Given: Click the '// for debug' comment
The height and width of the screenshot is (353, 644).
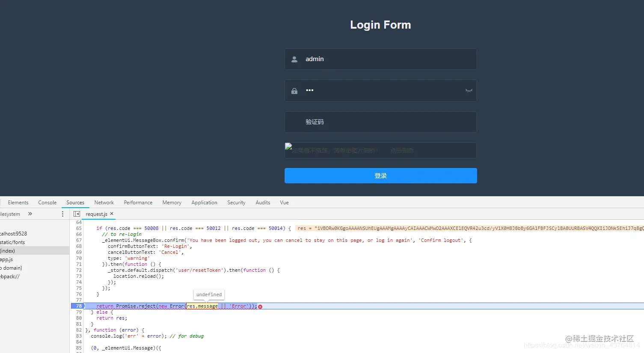Looking at the screenshot, I should (187, 336).
